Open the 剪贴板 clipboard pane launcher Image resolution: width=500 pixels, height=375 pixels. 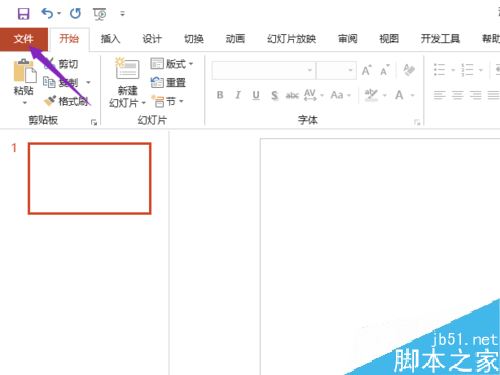tap(94, 122)
